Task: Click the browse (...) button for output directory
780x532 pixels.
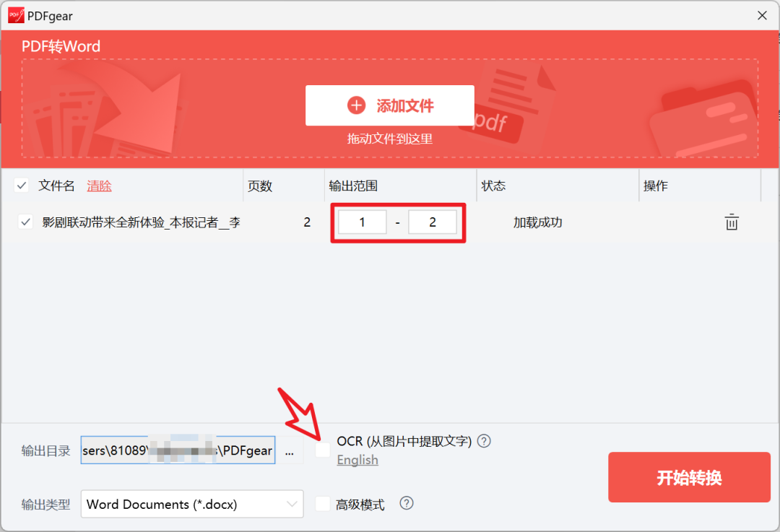Action: click(x=290, y=451)
